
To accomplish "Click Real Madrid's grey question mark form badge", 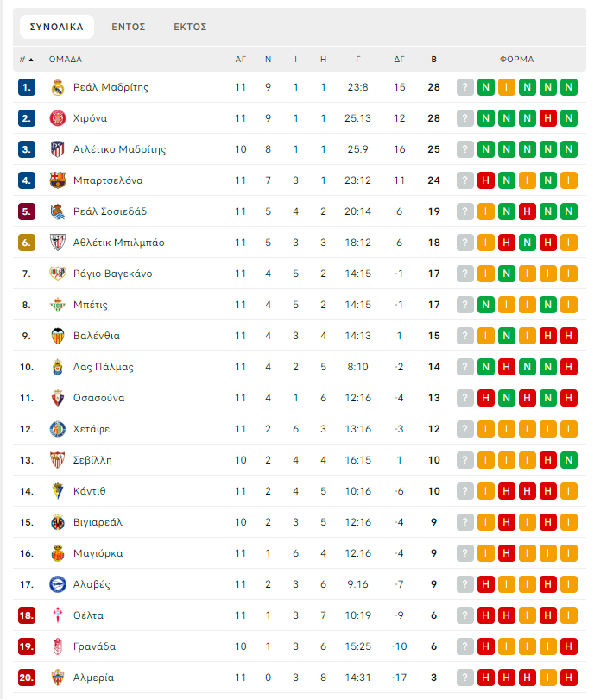I will tap(465, 87).
